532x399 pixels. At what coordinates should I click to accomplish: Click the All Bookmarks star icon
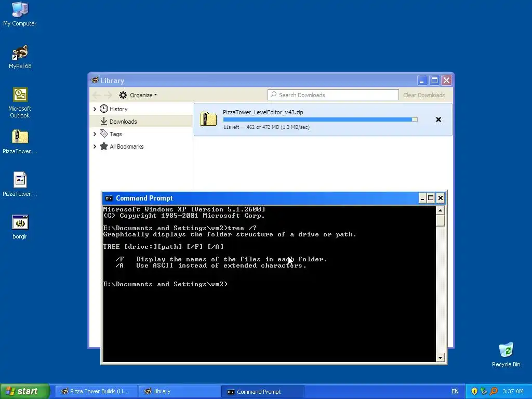104,146
